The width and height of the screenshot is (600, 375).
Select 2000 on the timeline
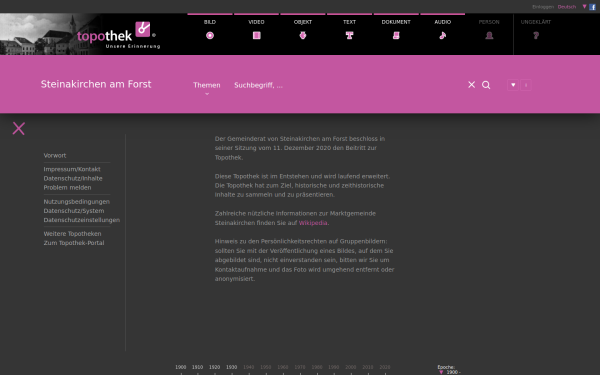(351, 367)
